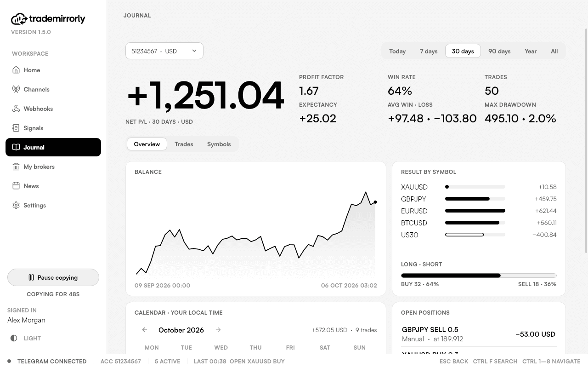The width and height of the screenshot is (588, 368).
Task: Select the Today time range
Action: (x=397, y=51)
